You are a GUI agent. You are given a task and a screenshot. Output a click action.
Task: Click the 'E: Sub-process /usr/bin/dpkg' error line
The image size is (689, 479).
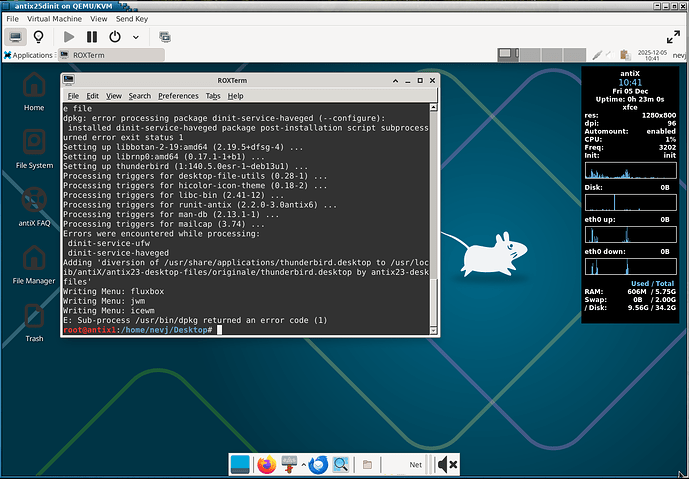point(195,320)
